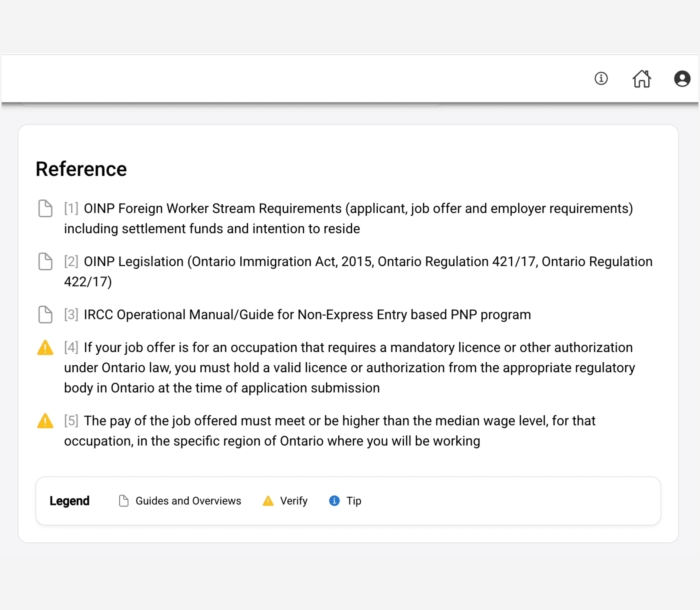Viewport: 700px width, 610px height.
Task: Click document icon beside reference [2]
Action: coord(45,261)
